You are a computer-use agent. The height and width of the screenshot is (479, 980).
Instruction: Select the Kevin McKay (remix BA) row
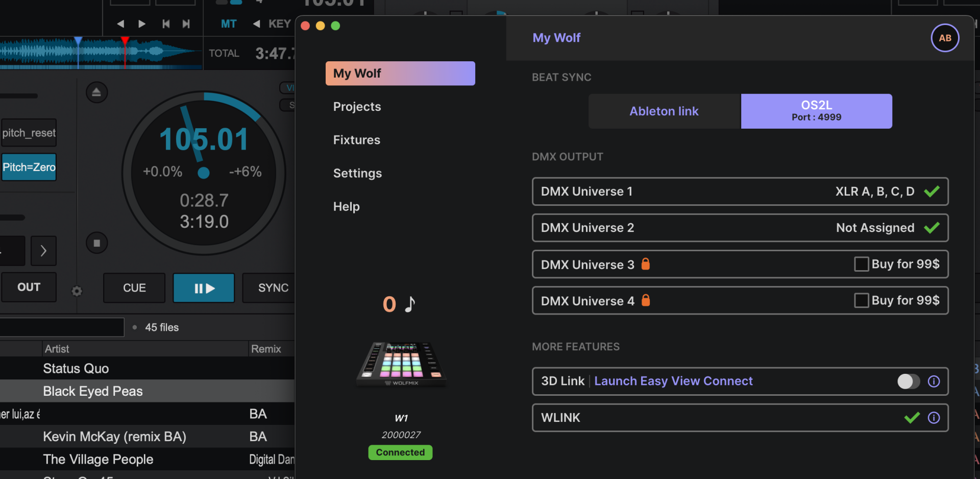(147, 437)
